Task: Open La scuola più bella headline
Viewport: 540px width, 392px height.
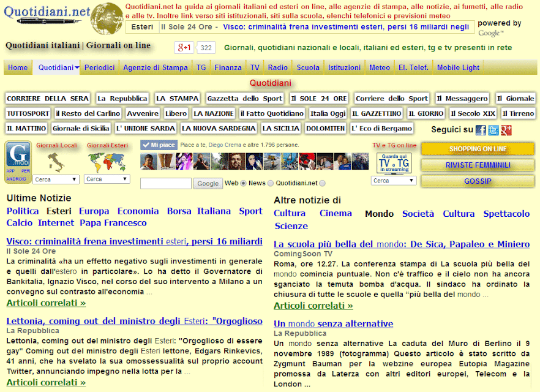Action: click(402, 244)
